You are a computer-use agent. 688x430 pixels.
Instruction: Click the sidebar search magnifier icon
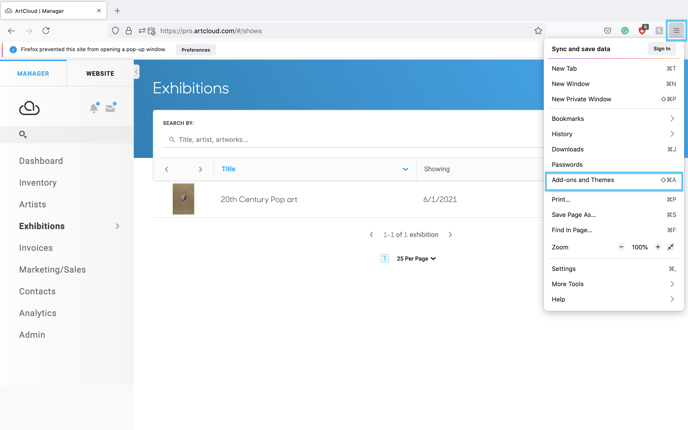point(23,134)
